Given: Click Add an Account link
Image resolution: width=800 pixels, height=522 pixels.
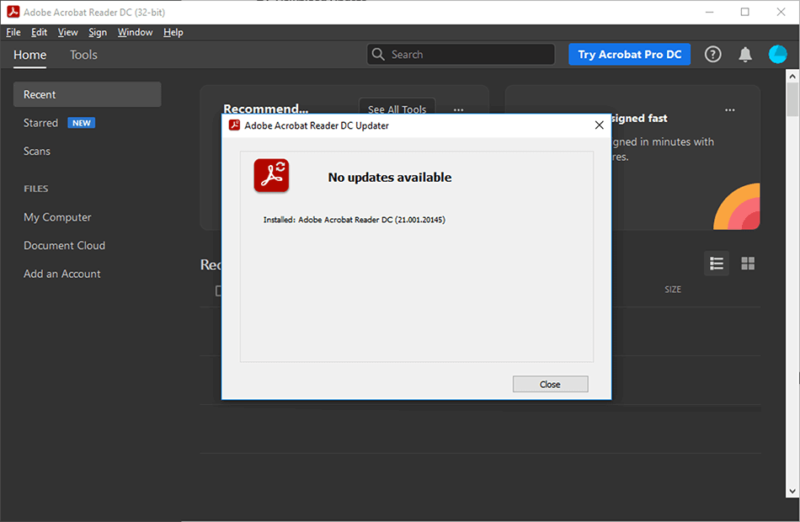Looking at the screenshot, I should click(x=62, y=274).
